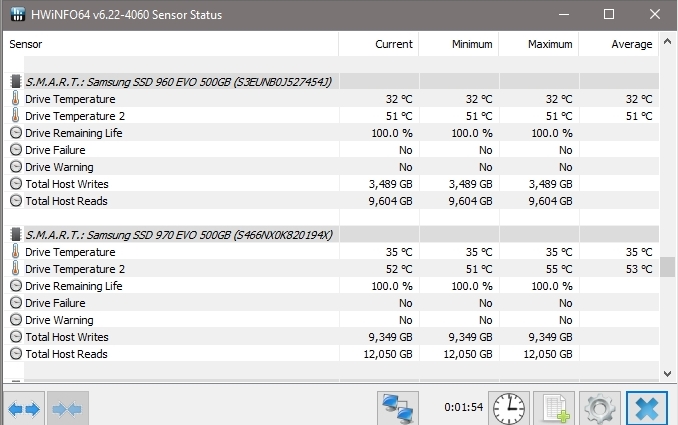Viewport: 678px width, 425px height.
Task: Click the collapse layout arrows button
Action: click(x=68, y=408)
